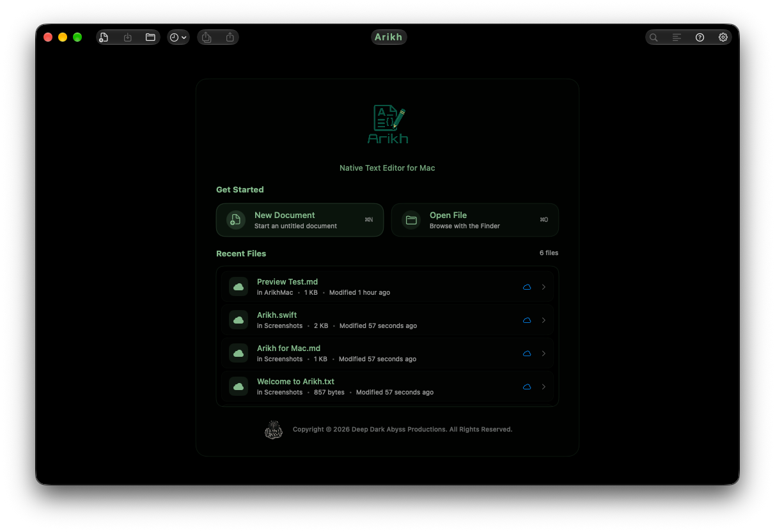This screenshot has height=532, width=775.
Task: Click the ⌘O shortcut hint
Action: pyautogui.click(x=544, y=219)
